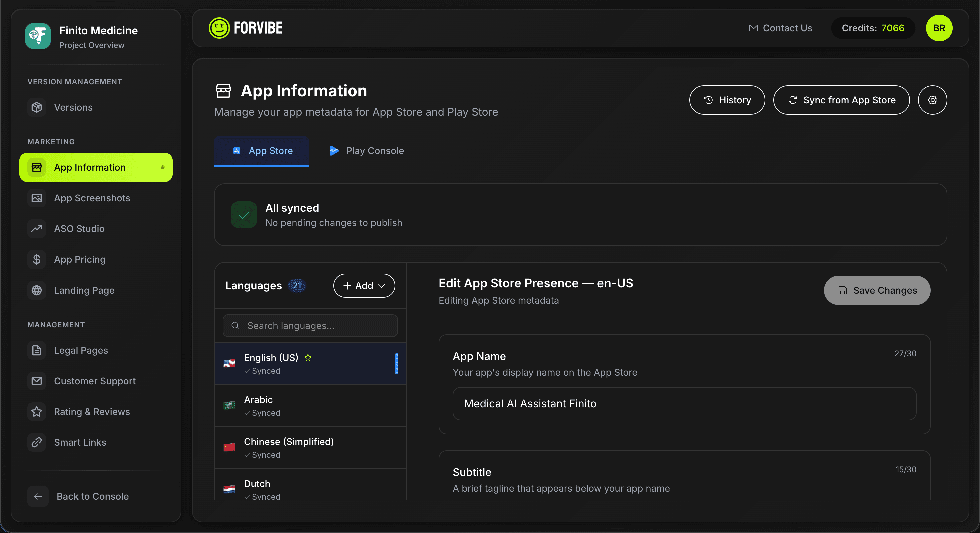Screen dimensions: 980x533
Task: Expand the Add language dropdown
Action: (x=364, y=285)
